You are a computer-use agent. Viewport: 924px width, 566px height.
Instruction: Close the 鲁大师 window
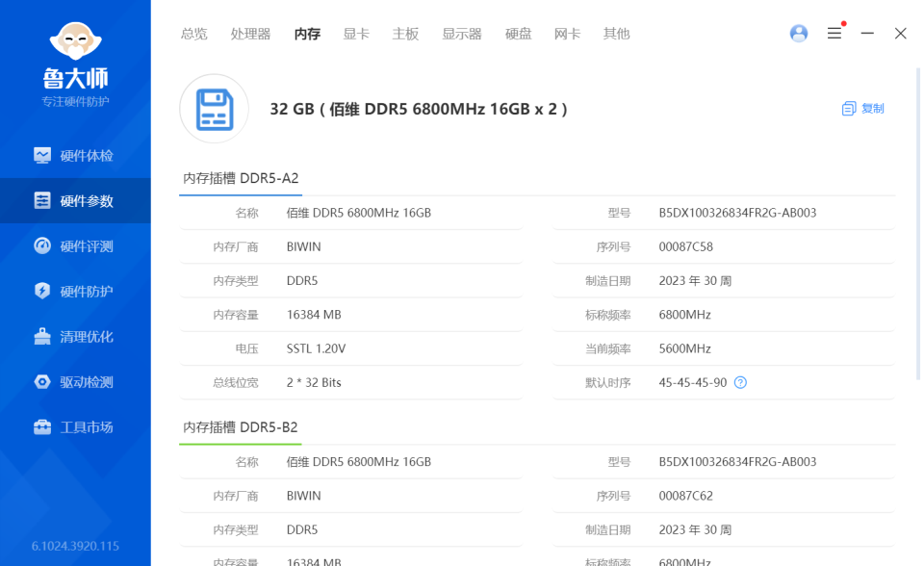pos(901,34)
